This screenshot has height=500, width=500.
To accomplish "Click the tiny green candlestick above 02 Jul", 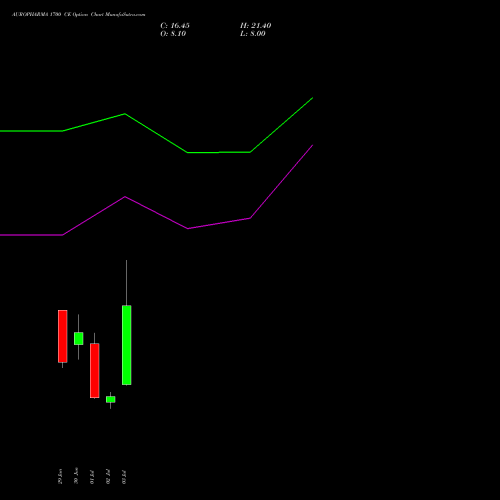I will tap(111, 399).
